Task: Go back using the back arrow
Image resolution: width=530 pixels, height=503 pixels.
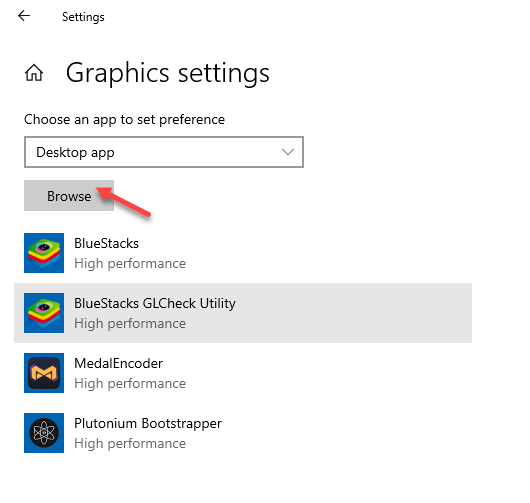Action: point(24,16)
